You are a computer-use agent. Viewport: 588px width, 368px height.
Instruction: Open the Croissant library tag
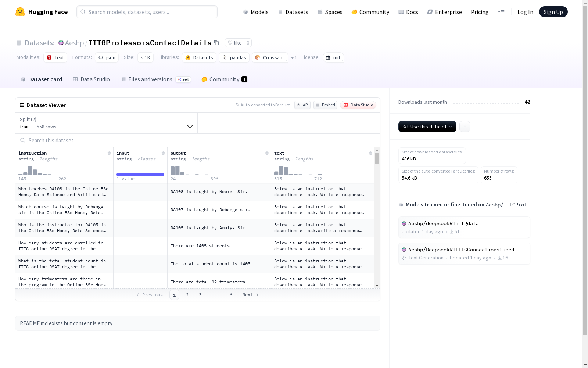[270, 57]
